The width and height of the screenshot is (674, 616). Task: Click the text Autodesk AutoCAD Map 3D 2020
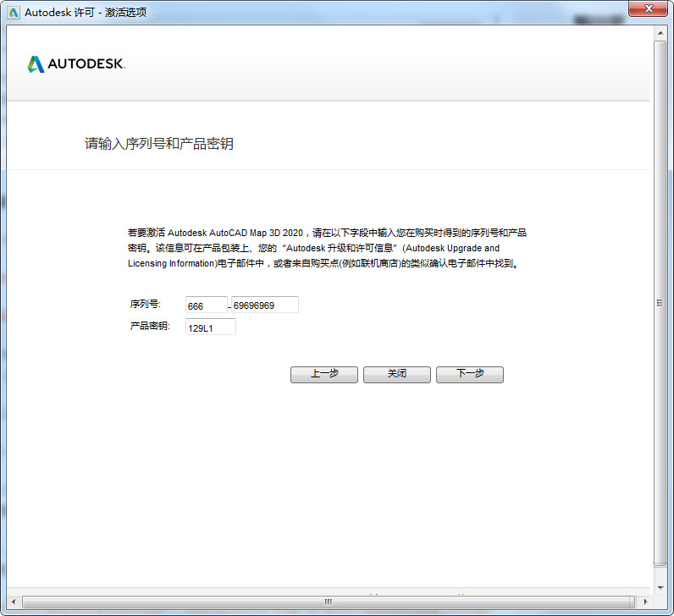pyautogui.click(x=235, y=233)
